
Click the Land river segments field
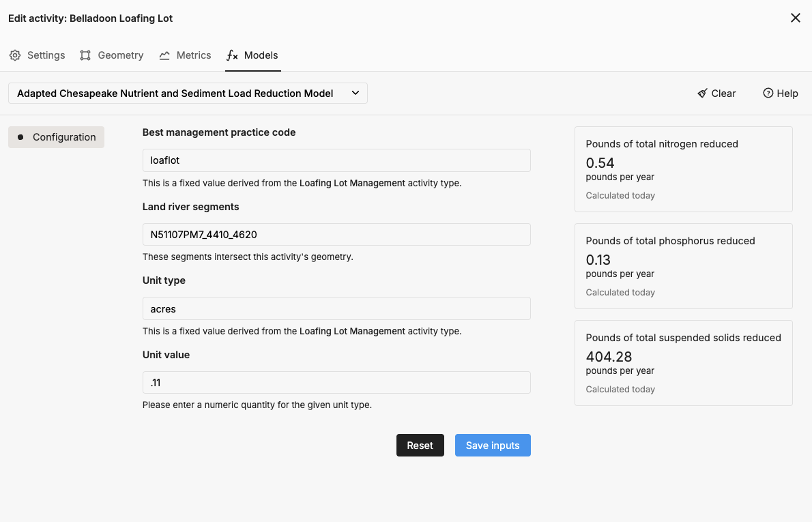pos(336,235)
